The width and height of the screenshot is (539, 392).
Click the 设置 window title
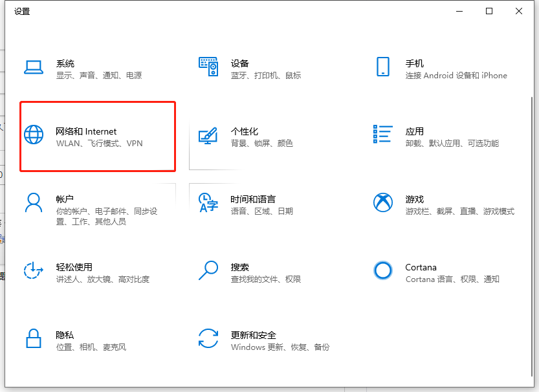pyautogui.click(x=22, y=11)
